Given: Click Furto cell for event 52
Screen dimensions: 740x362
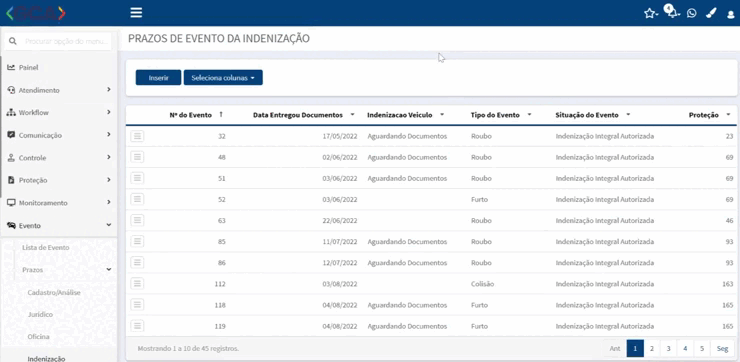Looking at the screenshot, I should pos(479,200).
